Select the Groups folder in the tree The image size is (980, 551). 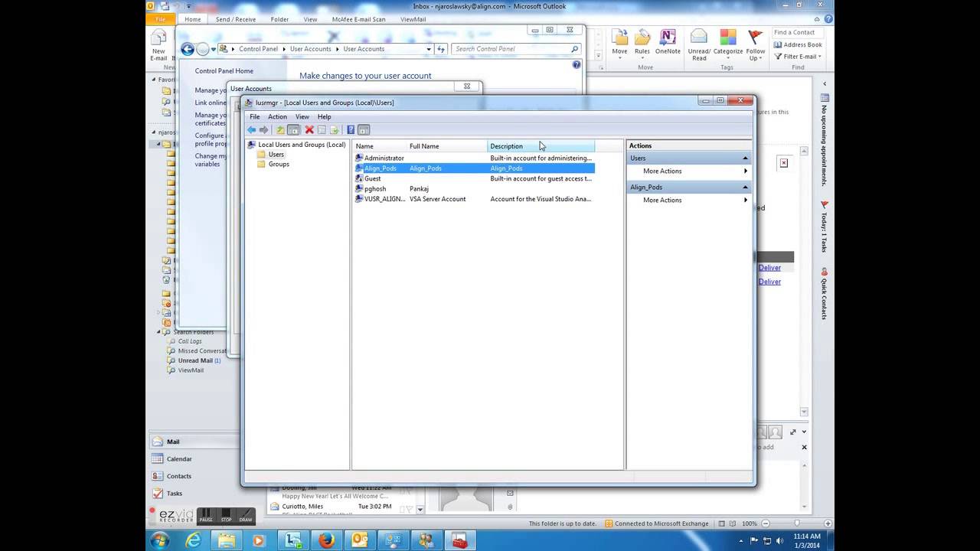click(279, 165)
